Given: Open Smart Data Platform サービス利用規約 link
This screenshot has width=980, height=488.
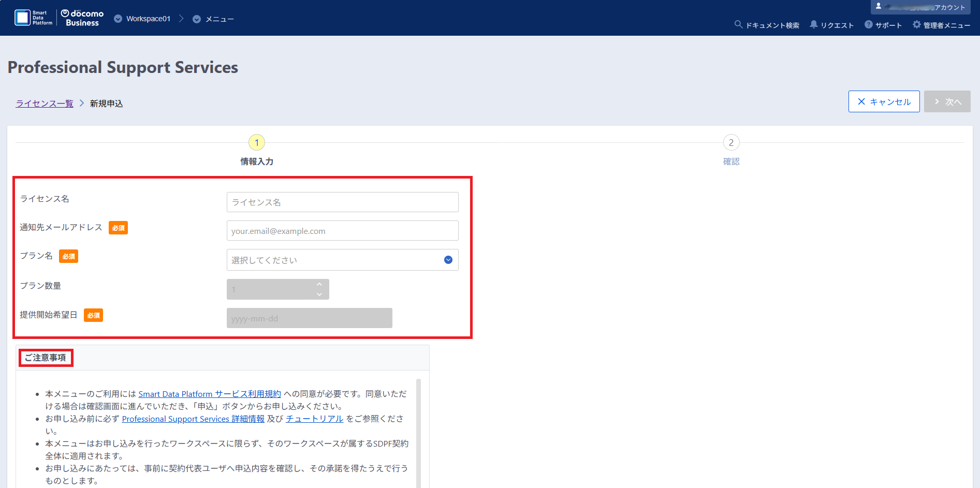Looking at the screenshot, I should tap(209, 394).
